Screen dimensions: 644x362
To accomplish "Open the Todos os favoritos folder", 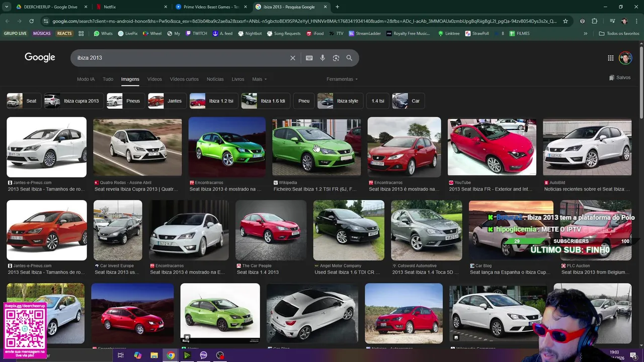I will pyautogui.click(x=619, y=33).
